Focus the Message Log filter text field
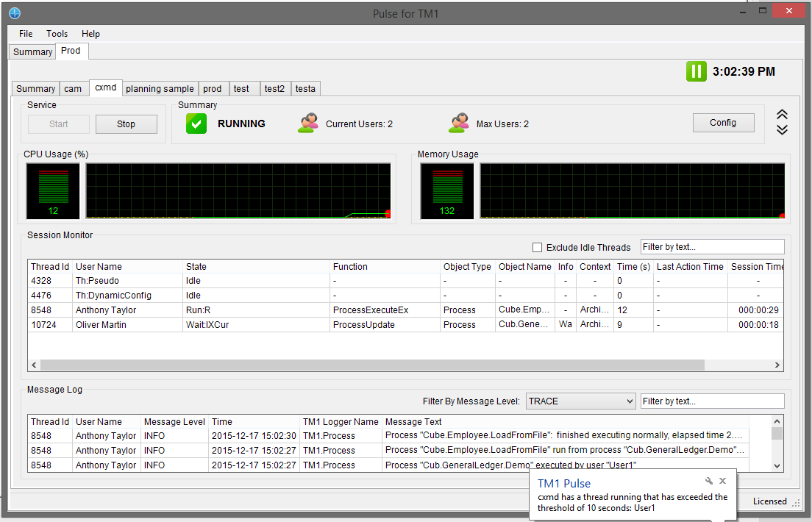 coord(713,401)
